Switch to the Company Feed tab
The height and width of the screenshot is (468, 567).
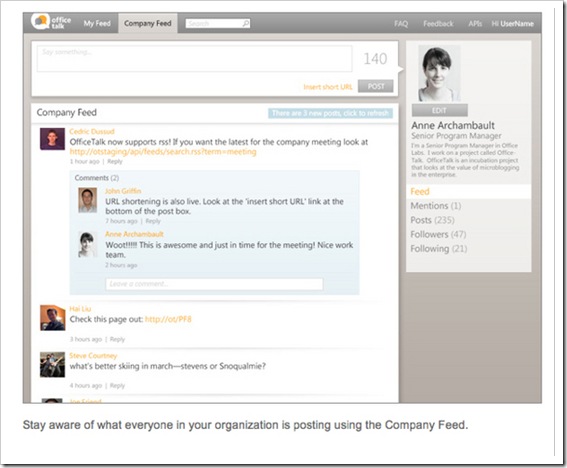point(148,24)
